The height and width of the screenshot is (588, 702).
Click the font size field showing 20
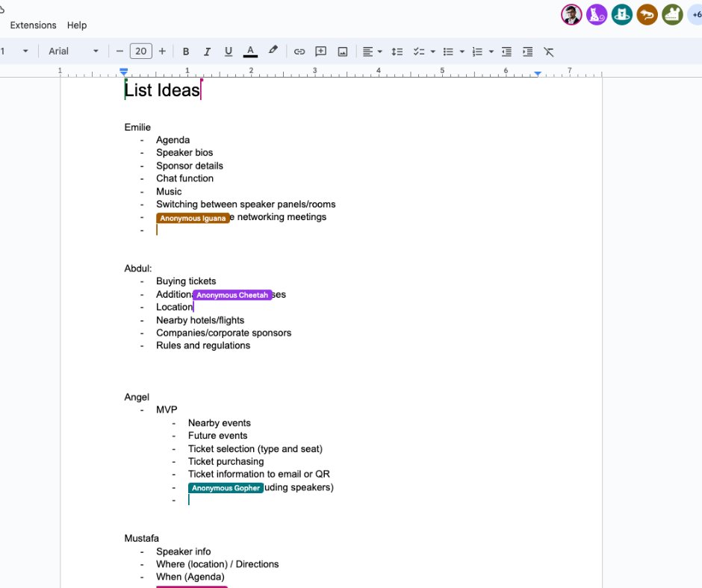click(141, 51)
